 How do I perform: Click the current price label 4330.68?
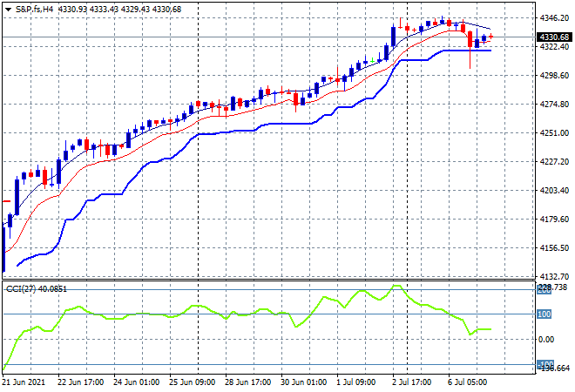554,37
